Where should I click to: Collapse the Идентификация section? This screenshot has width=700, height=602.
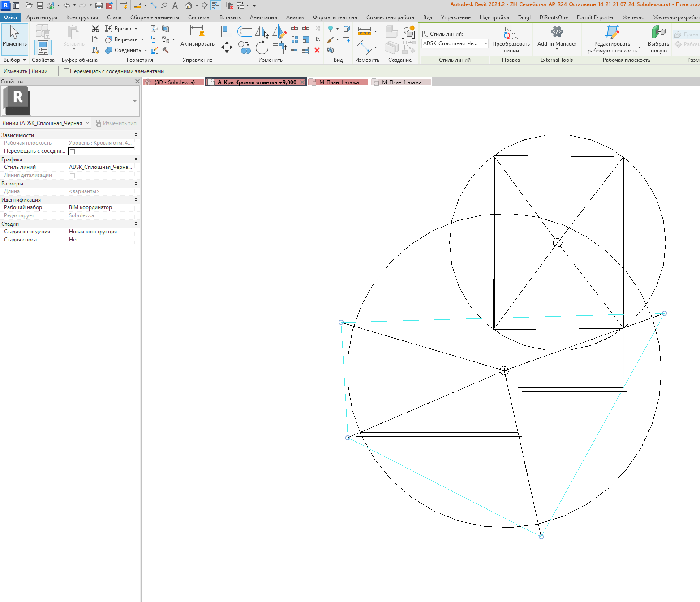[136, 199]
